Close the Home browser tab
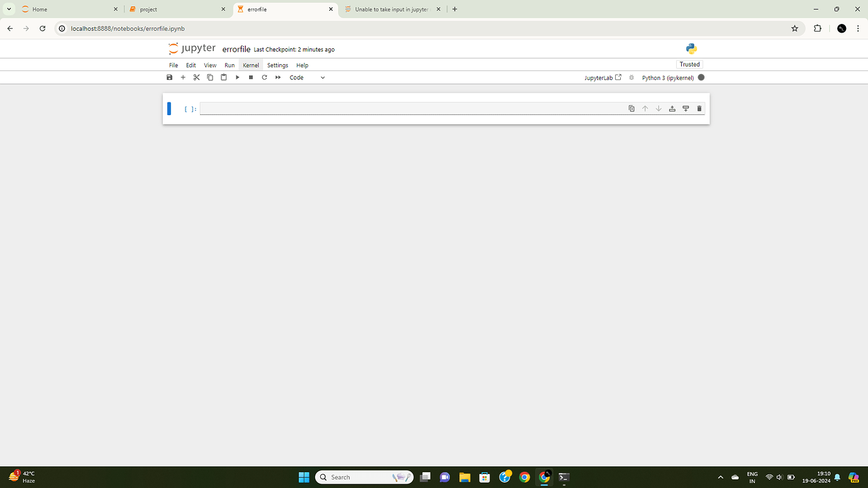Viewport: 868px width, 488px height. 115,9
